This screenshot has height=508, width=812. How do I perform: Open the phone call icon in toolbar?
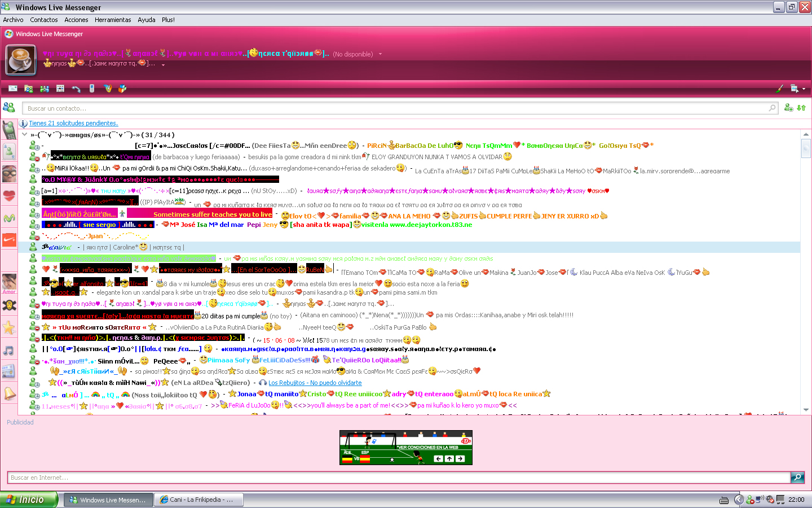(76, 89)
